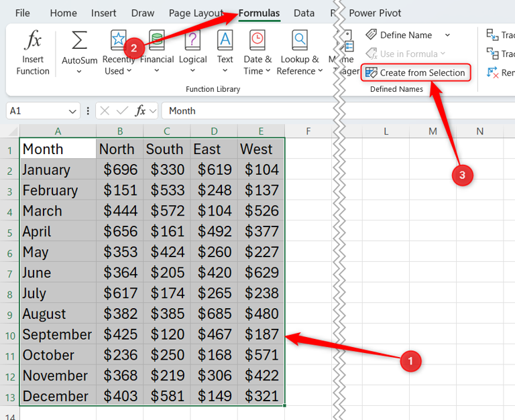This screenshot has height=420, width=515.
Task: Switch to the Data tab
Action: 304,13
